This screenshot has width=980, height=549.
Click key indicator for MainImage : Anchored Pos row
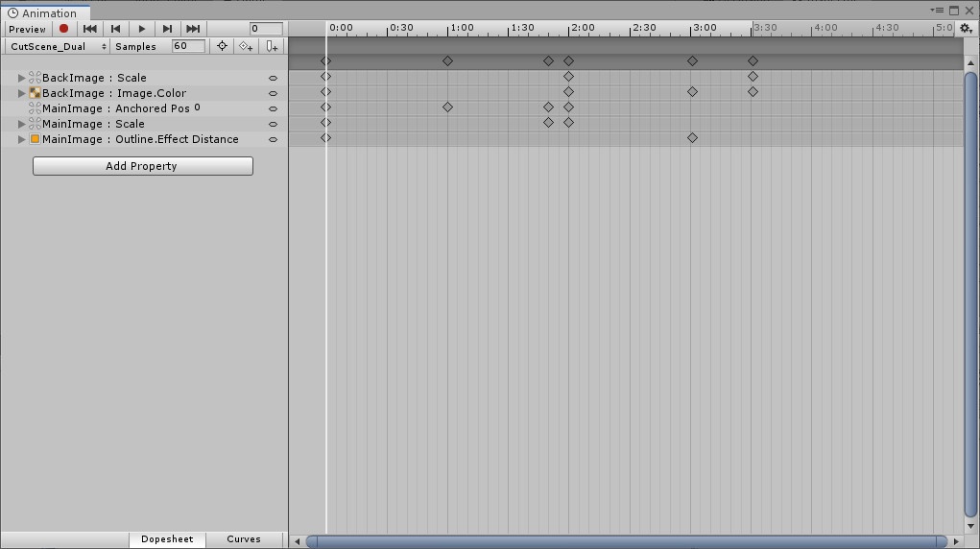click(274, 108)
